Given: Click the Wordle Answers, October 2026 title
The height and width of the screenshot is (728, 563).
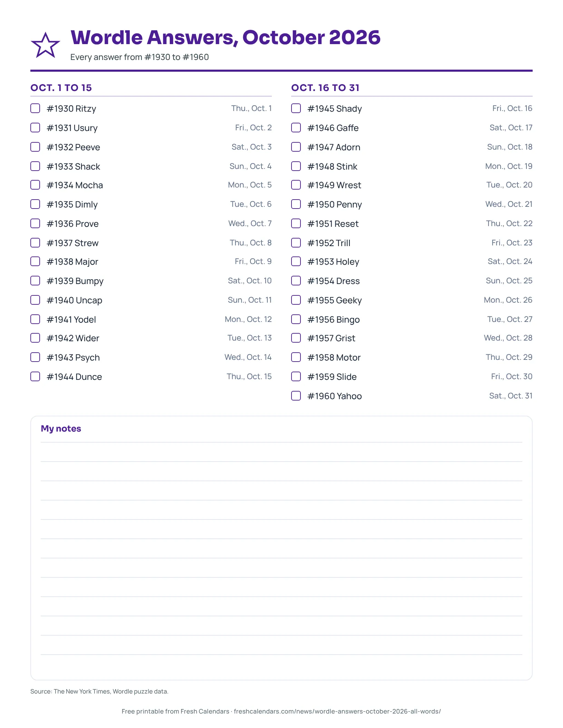Looking at the screenshot, I should click(226, 38).
